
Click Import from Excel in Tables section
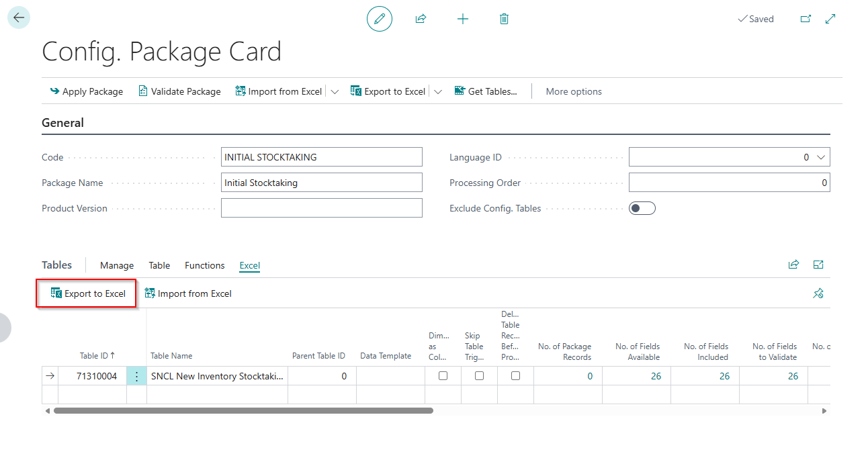(188, 293)
